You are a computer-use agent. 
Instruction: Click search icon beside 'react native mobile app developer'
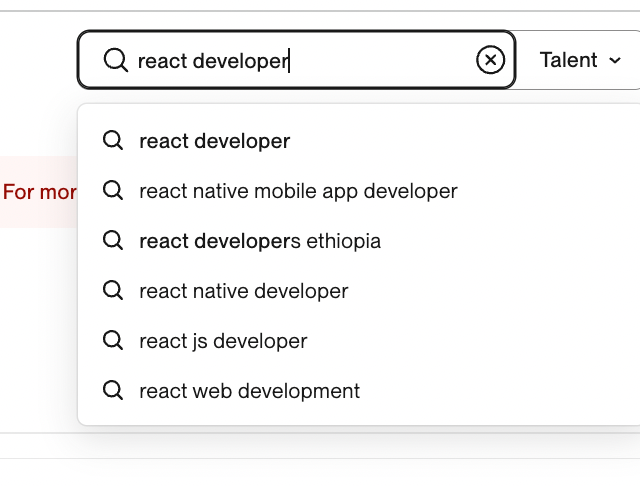tap(114, 190)
